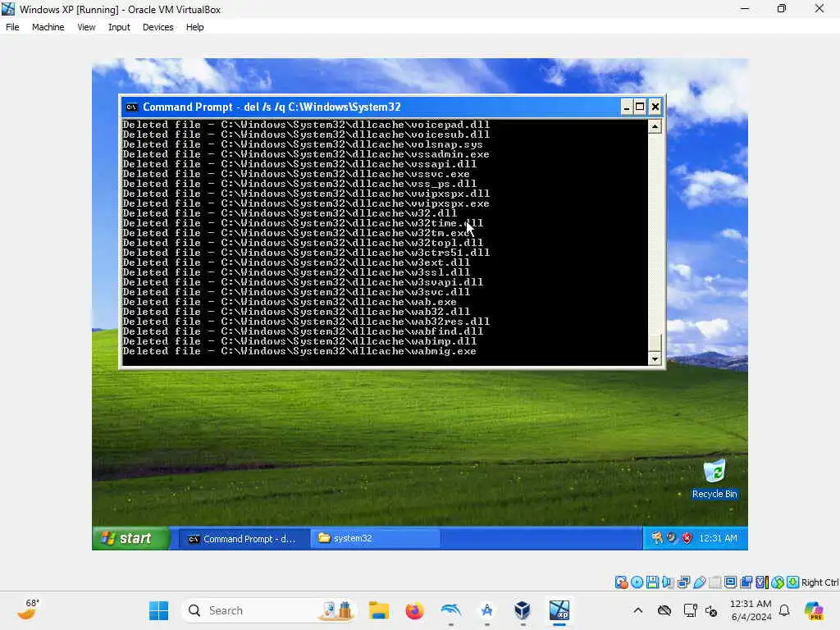Click the line deleting wabmig.exe
Screen dimensions: 840x630
point(299,351)
